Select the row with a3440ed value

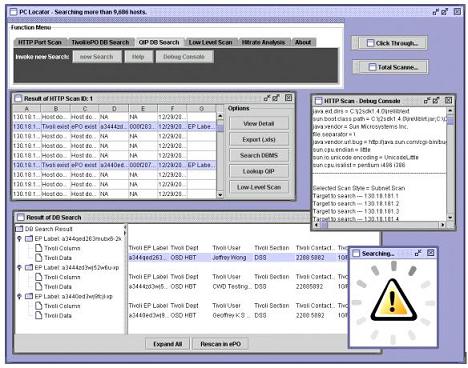coord(114,165)
